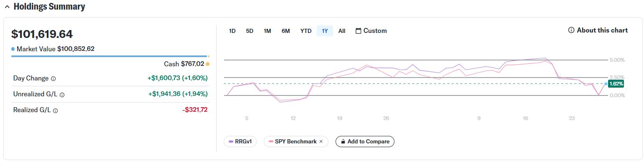Screen dimensions: 644x163
Task: Select the 1Y time range
Action: click(x=325, y=31)
